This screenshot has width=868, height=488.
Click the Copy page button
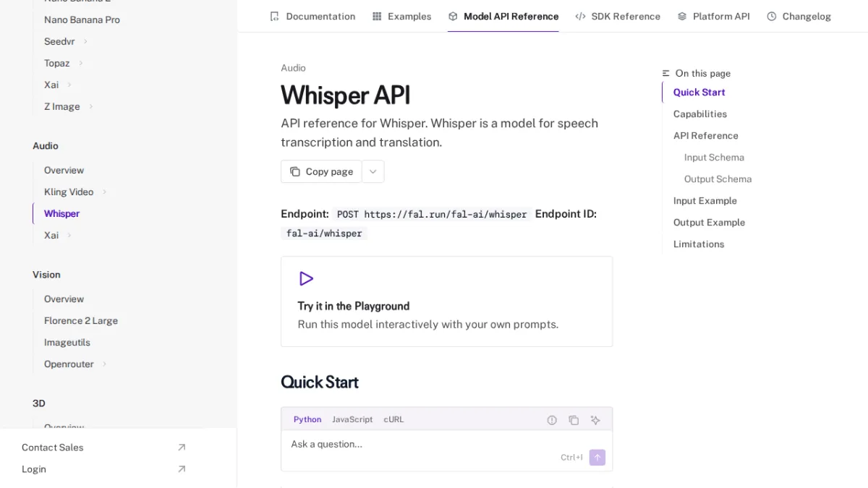(321, 171)
